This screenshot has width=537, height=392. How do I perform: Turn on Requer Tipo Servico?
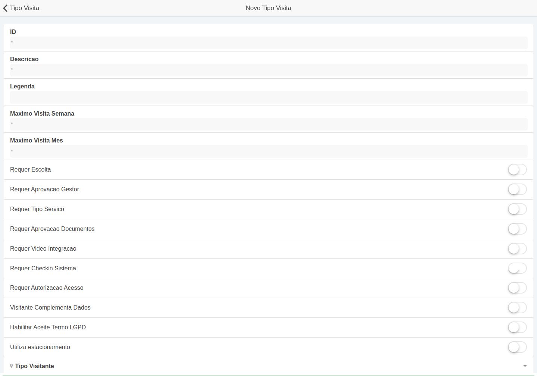pos(517,209)
